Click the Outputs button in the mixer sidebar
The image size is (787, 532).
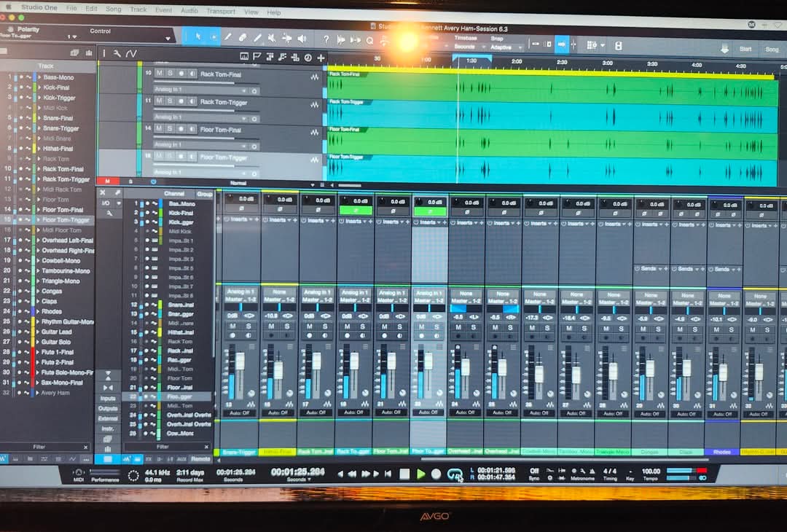pos(108,409)
